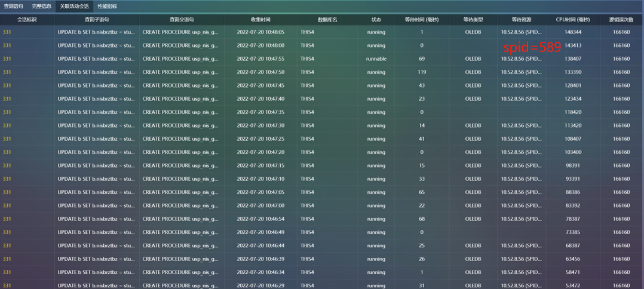Click OLEDB wait type in the 10:46:44 row
Screen dimensions: 644x289
[473, 245]
